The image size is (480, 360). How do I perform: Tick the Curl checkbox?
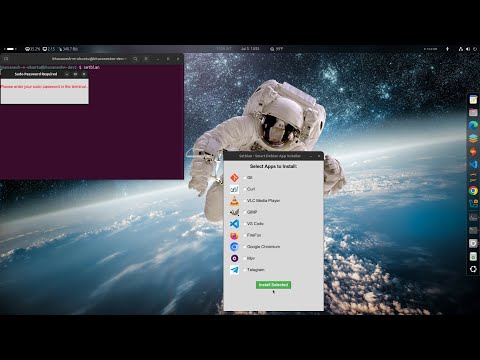(x=245, y=189)
